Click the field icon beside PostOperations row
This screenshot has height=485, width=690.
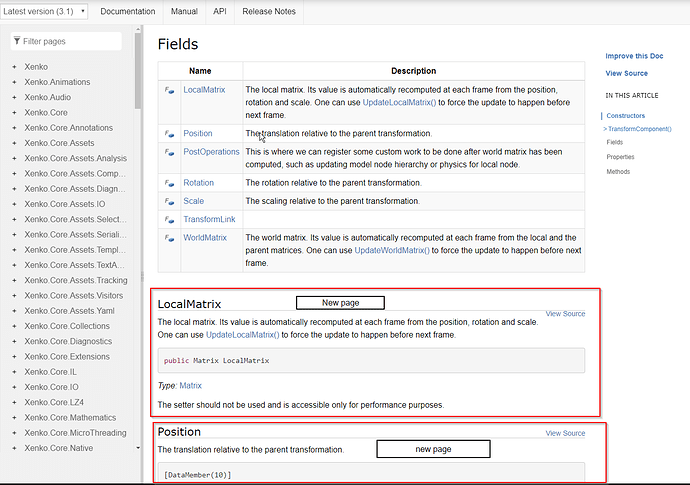pos(169,152)
